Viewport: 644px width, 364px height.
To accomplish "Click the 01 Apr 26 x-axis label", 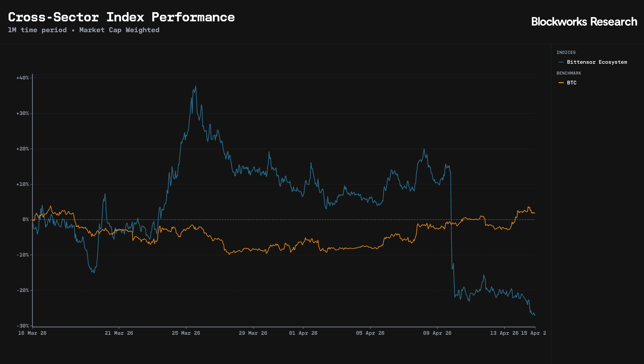I will point(303,333).
